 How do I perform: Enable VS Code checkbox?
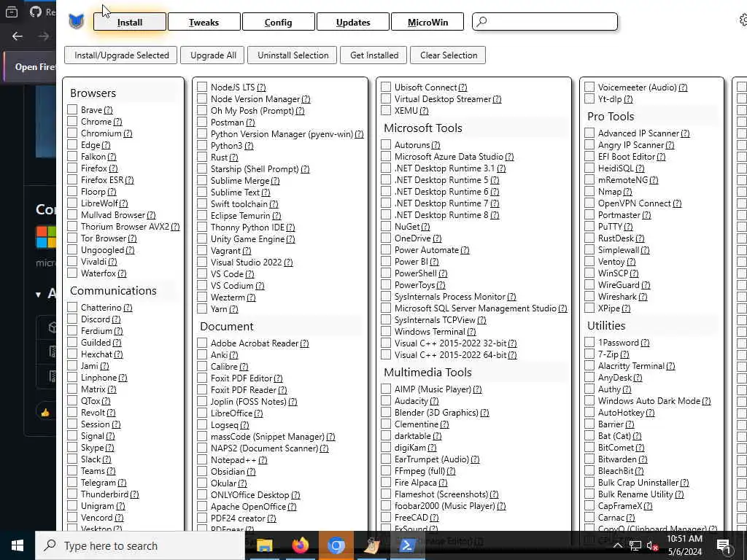202,274
